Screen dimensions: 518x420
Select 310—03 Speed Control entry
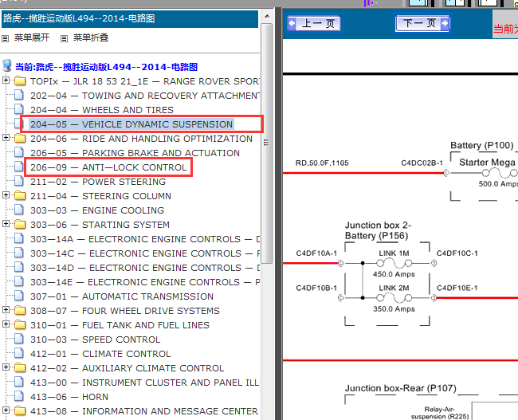coord(95,340)
